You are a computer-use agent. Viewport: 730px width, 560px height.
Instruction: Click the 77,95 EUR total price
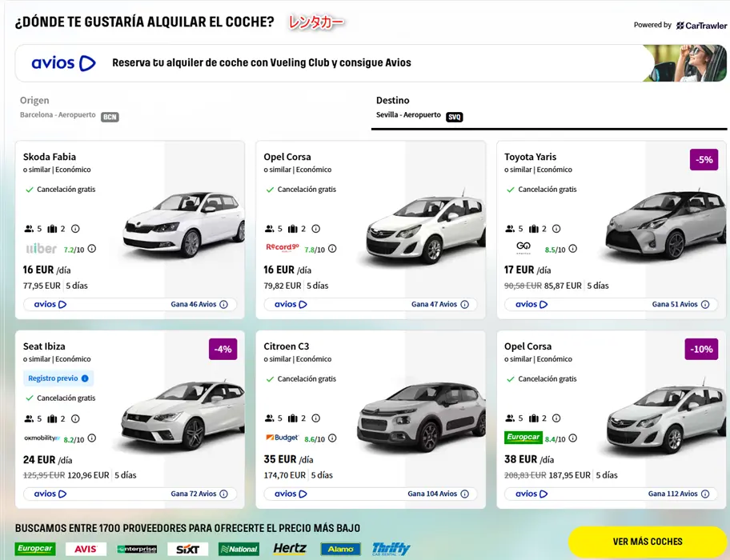point(42,286)
